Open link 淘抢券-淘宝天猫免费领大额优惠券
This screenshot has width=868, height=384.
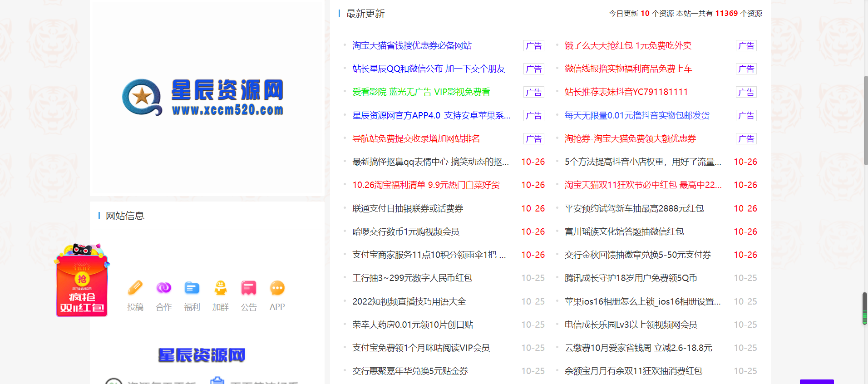click(630, 138)
